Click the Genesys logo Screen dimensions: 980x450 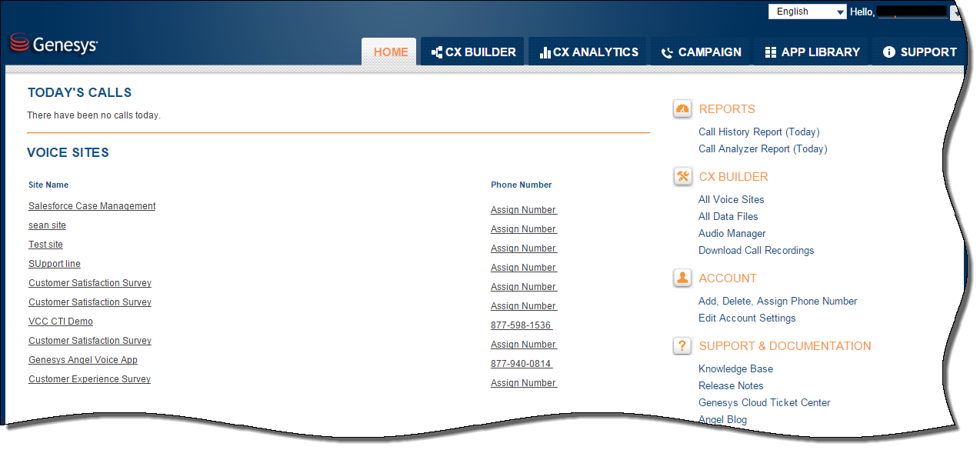tap(54, 45)
